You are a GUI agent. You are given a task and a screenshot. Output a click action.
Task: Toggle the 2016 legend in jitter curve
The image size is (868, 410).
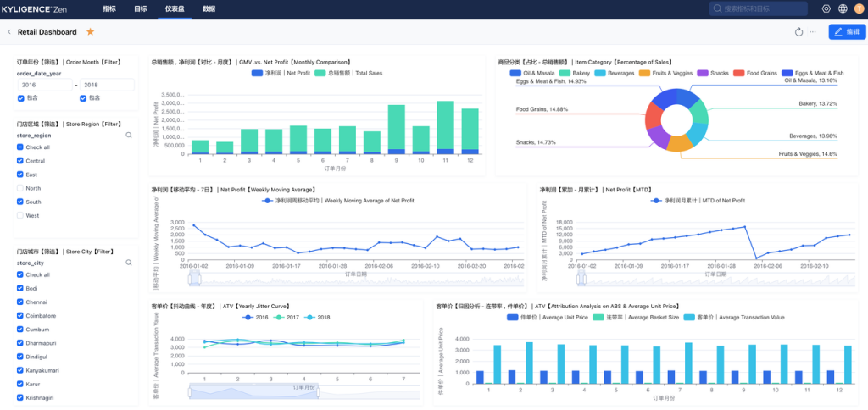click(x=255, y=317)
